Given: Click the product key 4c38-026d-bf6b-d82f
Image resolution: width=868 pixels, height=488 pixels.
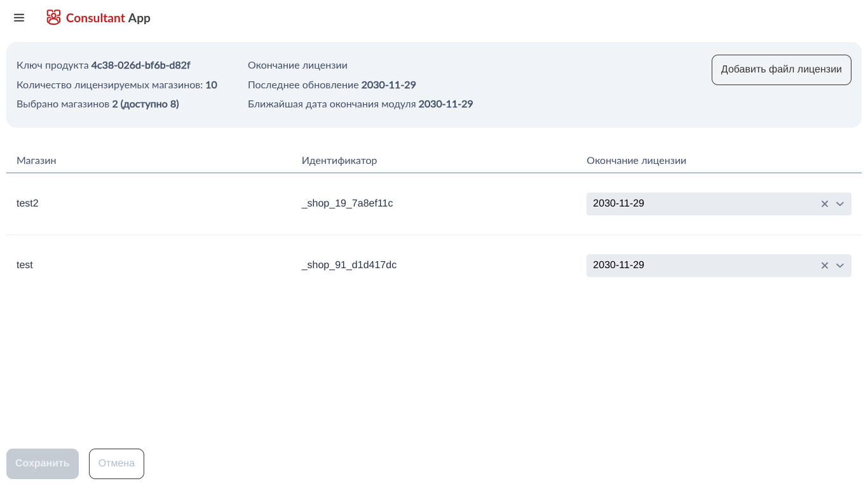Looking at the screenshot, I should 140,65.
